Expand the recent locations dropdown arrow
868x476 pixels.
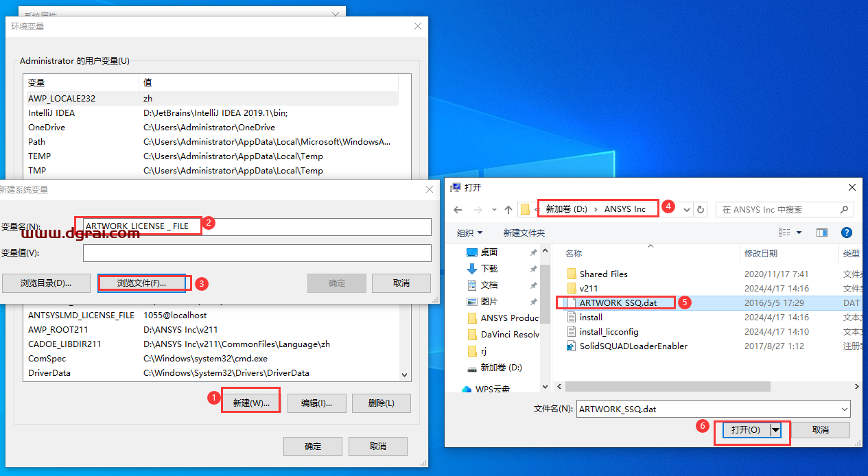[x=493, y=209]
